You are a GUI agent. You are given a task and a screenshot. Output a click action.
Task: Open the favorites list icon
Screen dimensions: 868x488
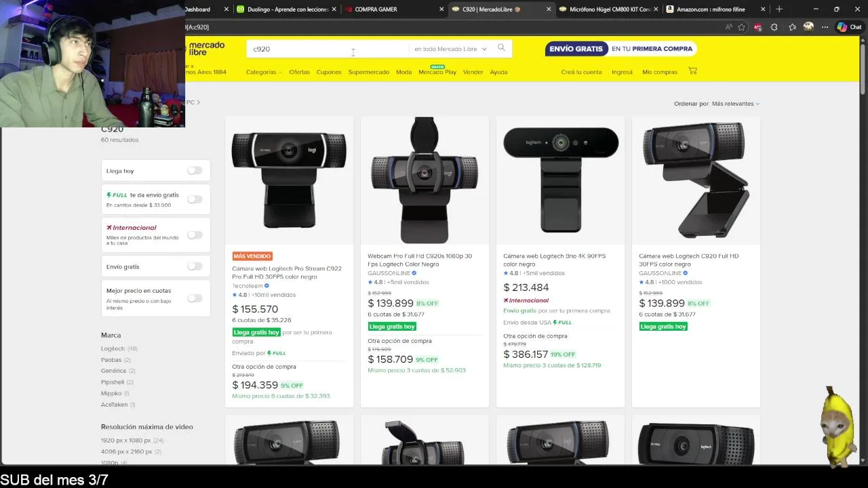[x=792, y=27]
